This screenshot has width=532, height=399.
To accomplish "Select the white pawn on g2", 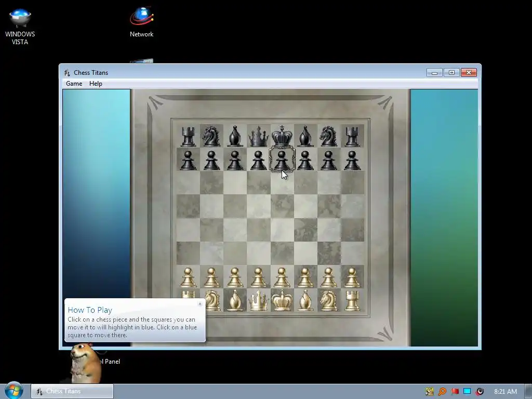I will coord(329,277).
